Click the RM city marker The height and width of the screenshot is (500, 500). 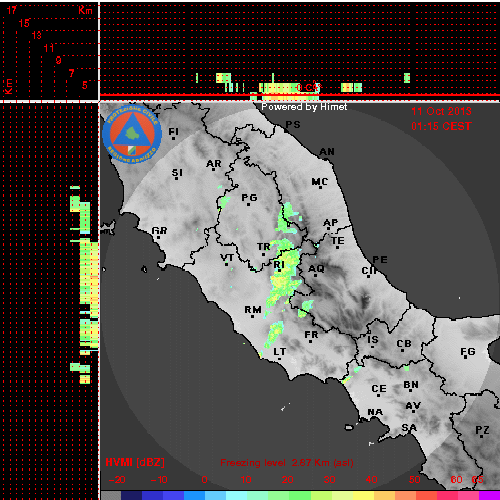(252, 316)
